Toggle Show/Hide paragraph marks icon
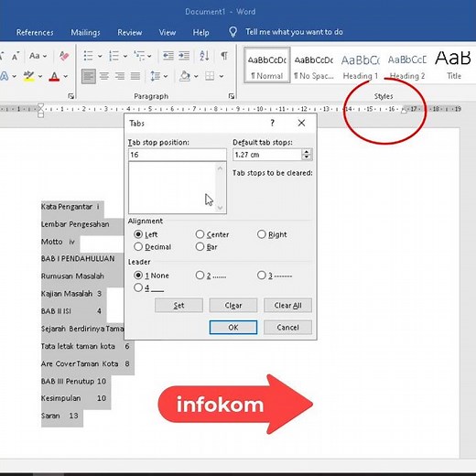476x476 pixels. coord(224,56)
